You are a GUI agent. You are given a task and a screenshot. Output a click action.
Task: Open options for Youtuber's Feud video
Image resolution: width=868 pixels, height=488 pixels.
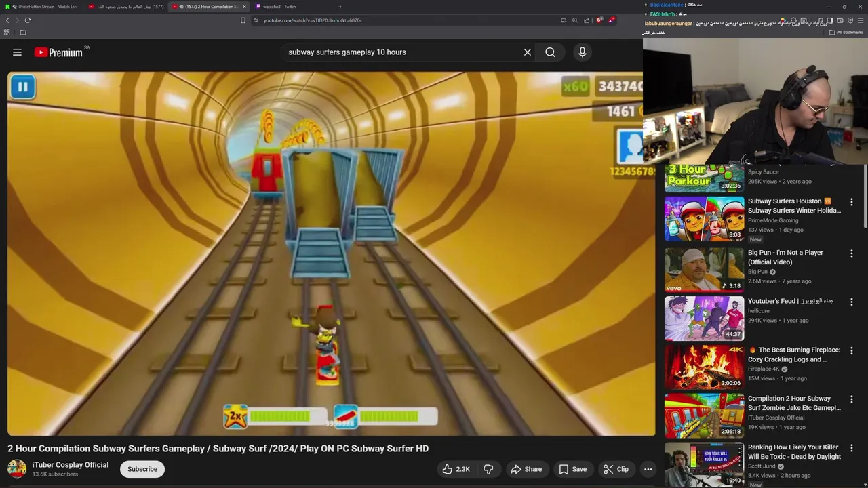[851, 302]
